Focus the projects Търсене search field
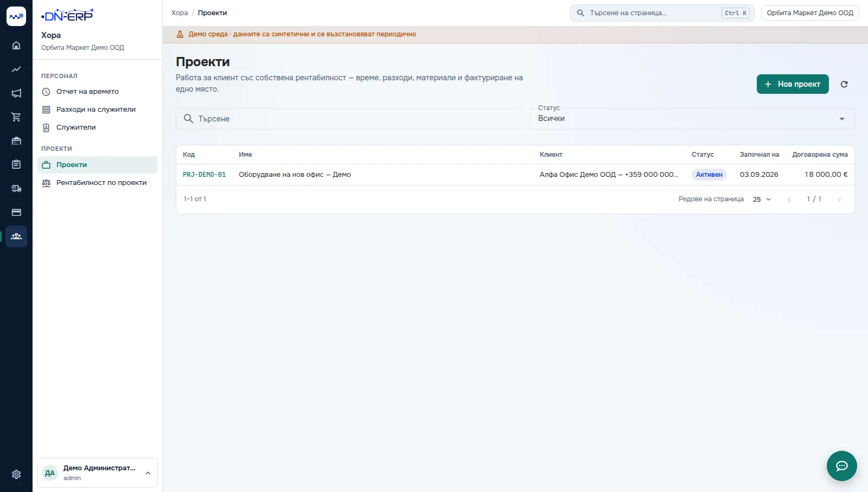868x492 pixels. coord(349,119)
